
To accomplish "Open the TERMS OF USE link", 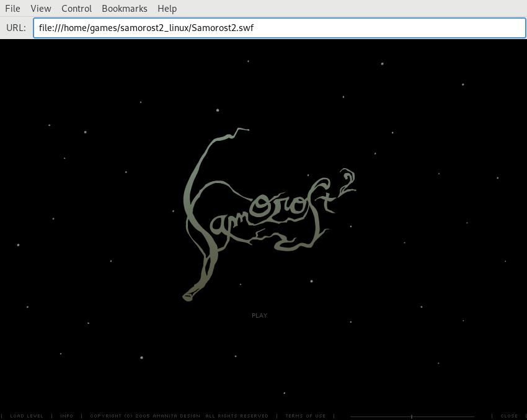I will tap(306, 416).
